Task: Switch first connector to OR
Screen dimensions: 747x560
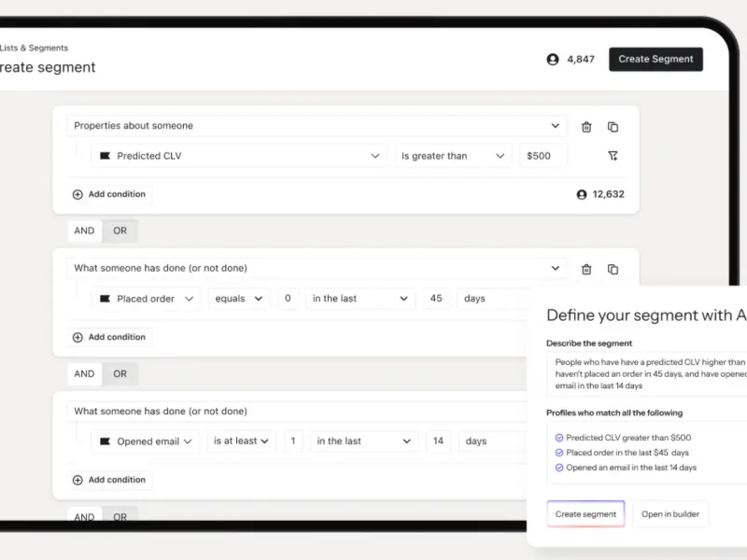Action: 120,231
